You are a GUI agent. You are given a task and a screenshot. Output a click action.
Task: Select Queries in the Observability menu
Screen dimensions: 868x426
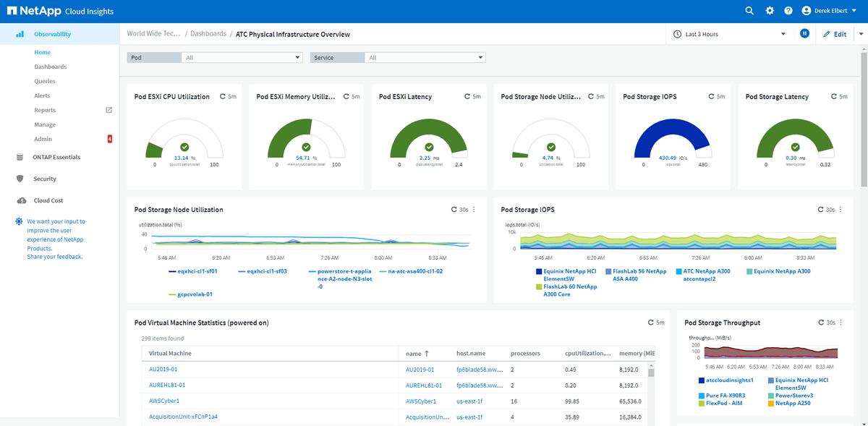[x=45, y=81]
